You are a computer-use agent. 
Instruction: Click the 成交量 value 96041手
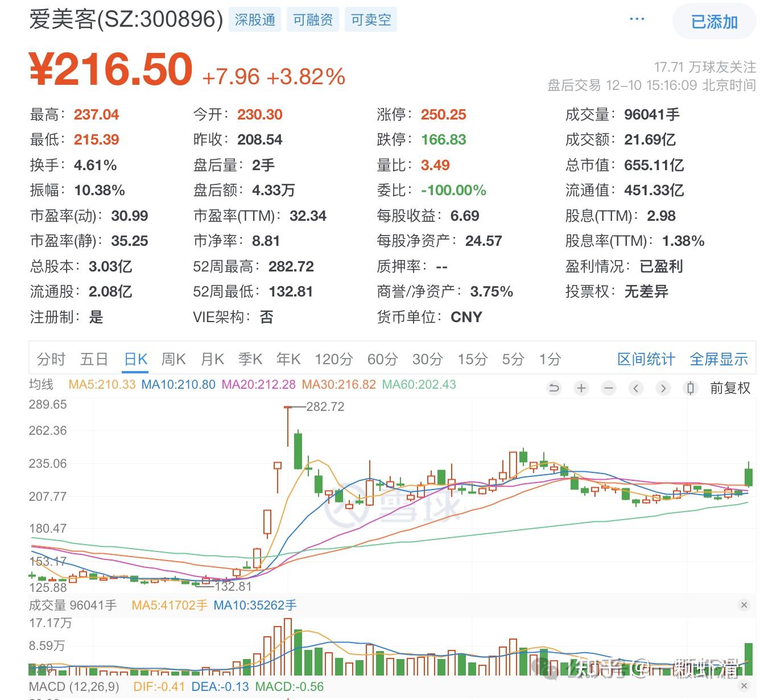pos(652,114)
